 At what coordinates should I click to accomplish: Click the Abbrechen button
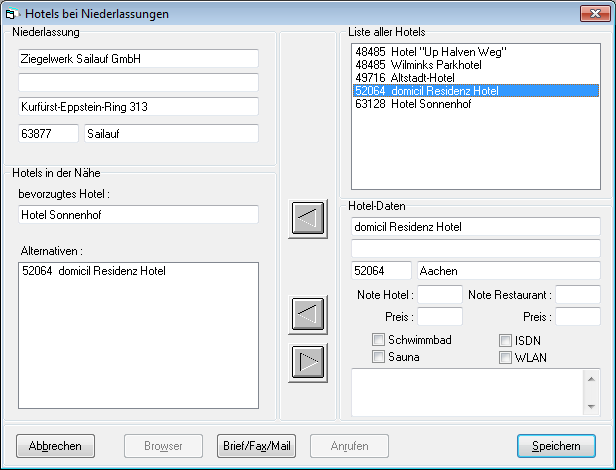tap(56, 446)
